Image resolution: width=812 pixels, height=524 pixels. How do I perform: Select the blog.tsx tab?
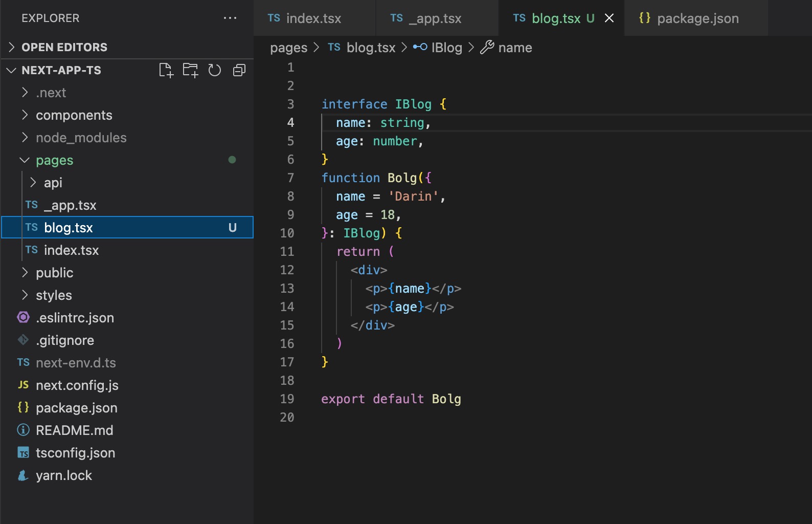[x=561, y=18]
